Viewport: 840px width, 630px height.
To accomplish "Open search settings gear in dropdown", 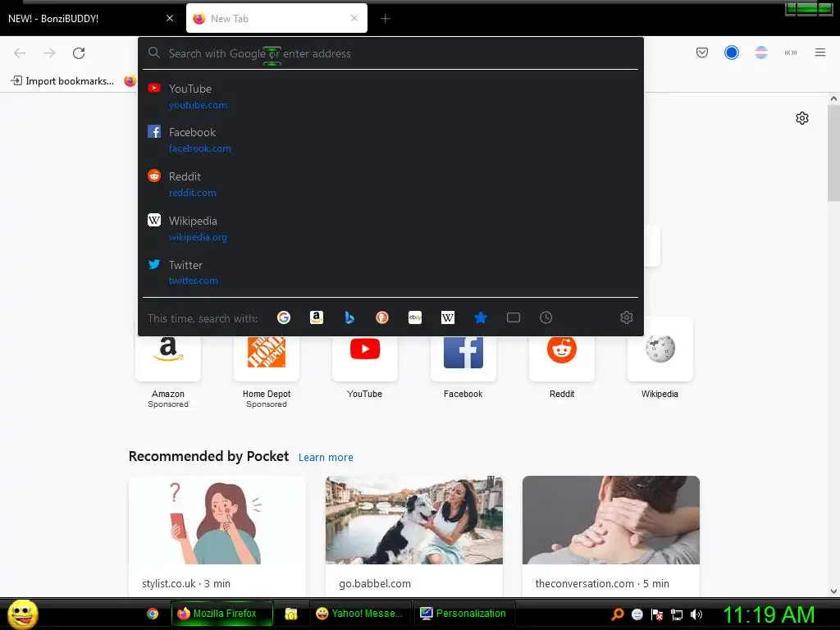I will point(626,317).
